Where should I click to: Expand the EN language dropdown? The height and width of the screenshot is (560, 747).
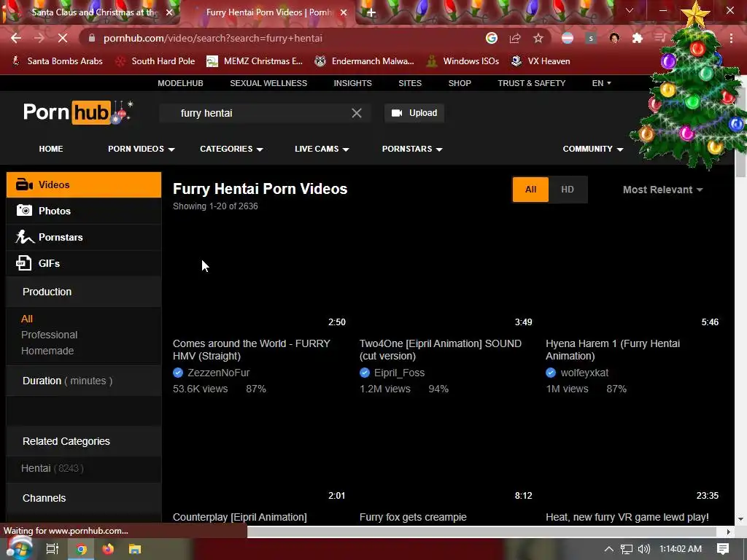601,83
